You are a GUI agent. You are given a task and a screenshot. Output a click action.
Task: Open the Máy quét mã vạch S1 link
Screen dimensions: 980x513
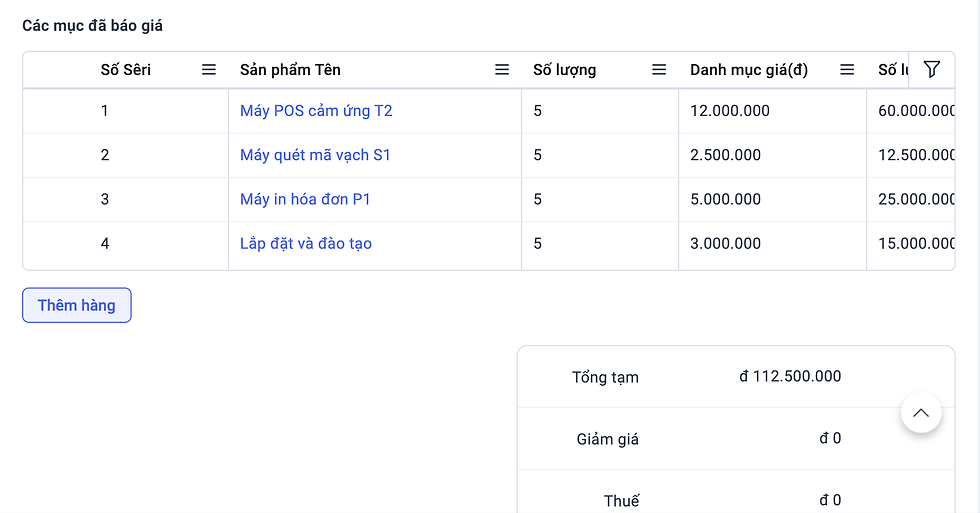coord(315,155)
